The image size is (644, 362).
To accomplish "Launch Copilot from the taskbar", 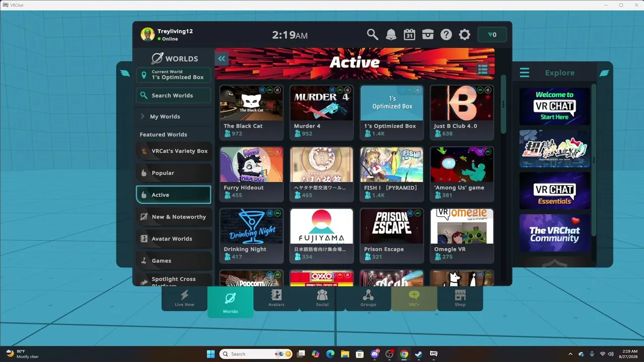I will coord(315,354).
